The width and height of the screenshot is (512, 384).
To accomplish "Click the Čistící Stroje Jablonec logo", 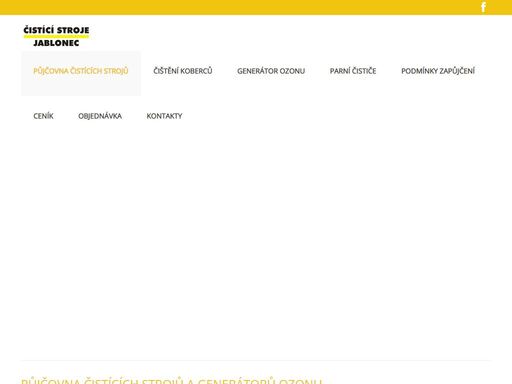I will (x=56, y=36).
